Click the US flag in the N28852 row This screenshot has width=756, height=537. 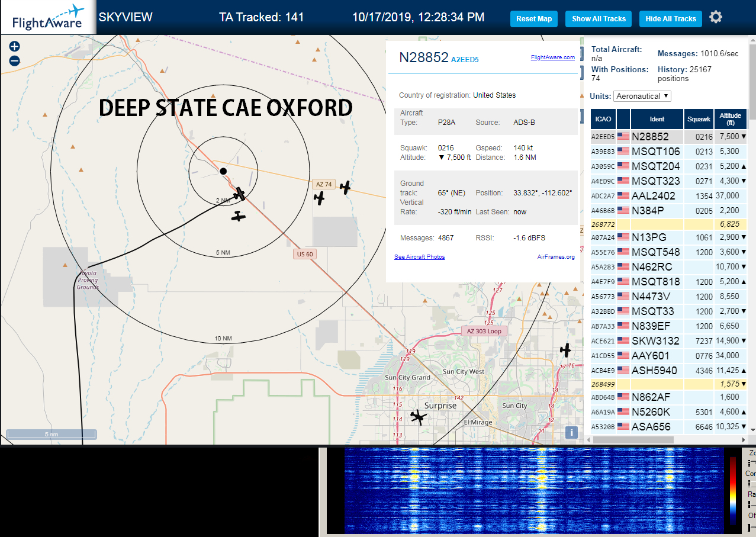[x=623, y=136]
